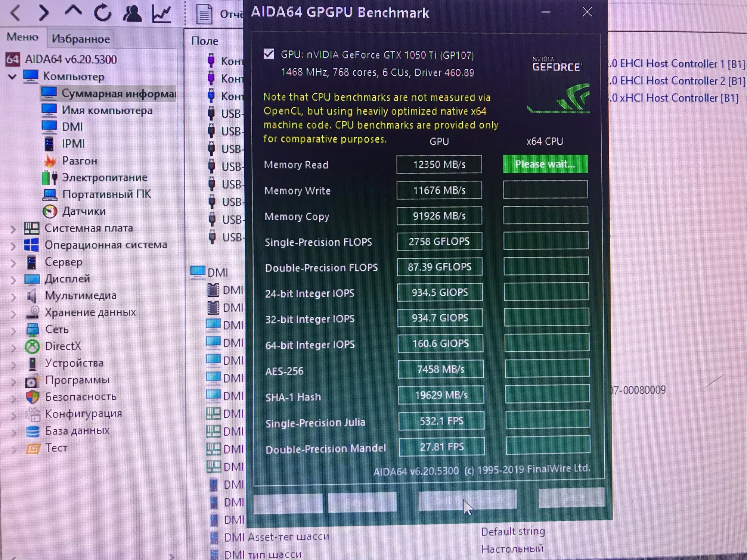The image size is (747, 560).
Task: Click the Please wait progress indicator
Action: click(545, 164)
